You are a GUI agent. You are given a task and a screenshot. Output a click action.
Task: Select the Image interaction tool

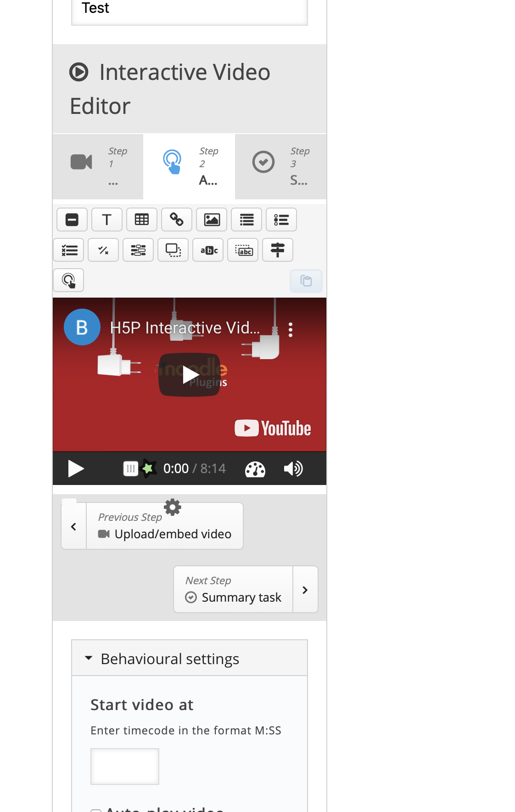[x=212, y=220]
